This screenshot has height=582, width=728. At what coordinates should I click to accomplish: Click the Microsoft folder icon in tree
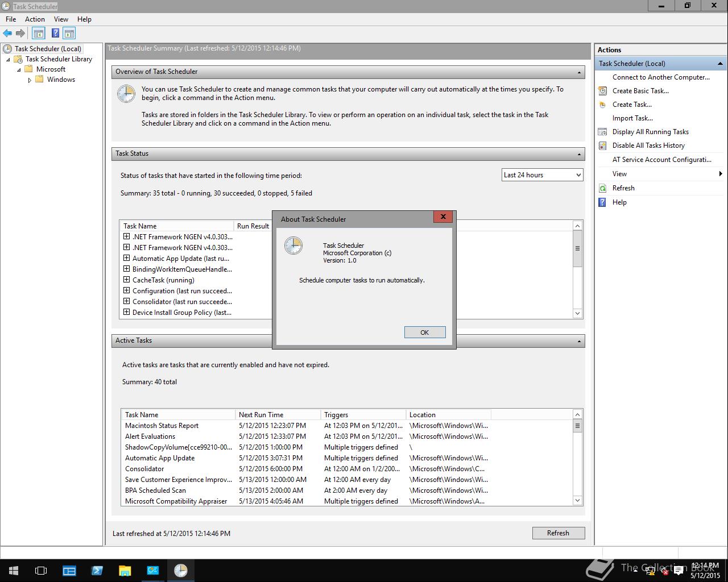click(x=28, y=69)
